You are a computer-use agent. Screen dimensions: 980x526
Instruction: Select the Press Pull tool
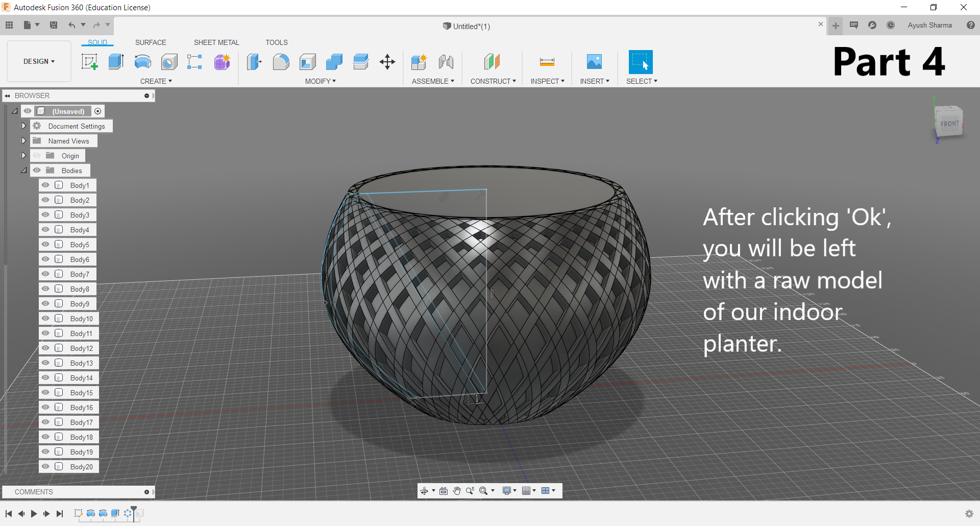[x=254, y=62]
